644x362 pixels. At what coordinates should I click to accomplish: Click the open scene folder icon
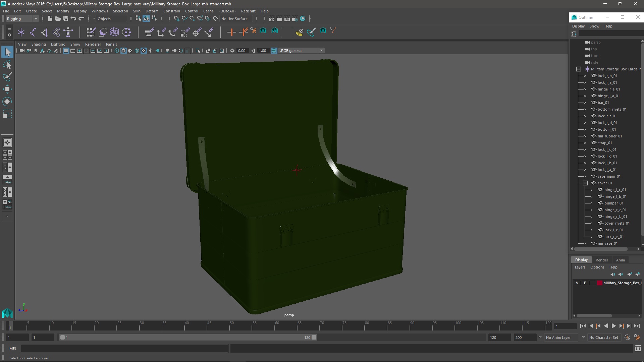click(x=58, y=19)
